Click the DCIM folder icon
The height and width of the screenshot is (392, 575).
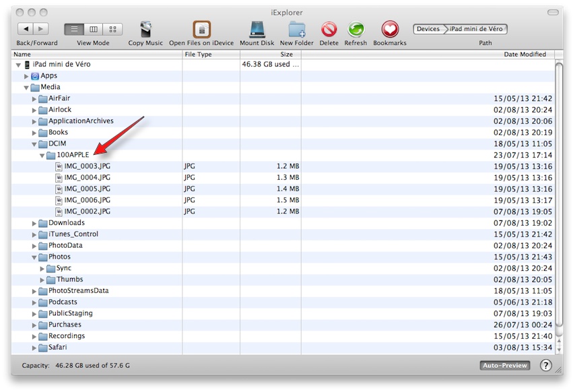pyautogui.click(x=43, y=144)
